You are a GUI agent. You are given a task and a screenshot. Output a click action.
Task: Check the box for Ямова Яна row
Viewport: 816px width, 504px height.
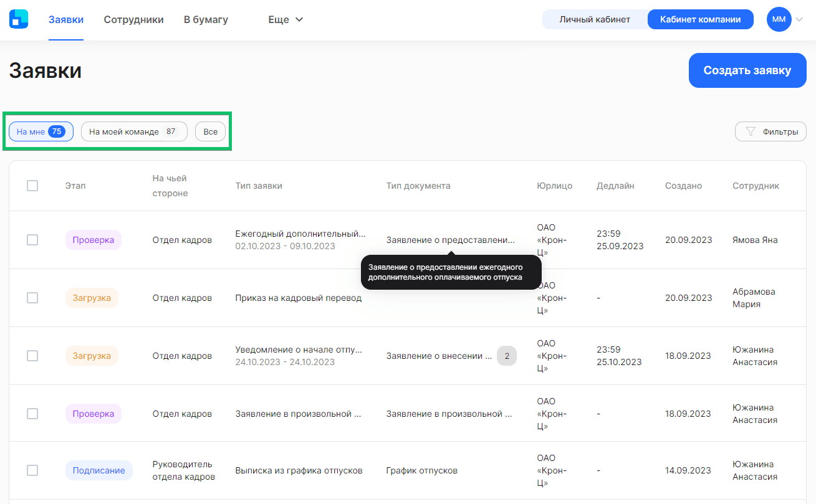32,240
